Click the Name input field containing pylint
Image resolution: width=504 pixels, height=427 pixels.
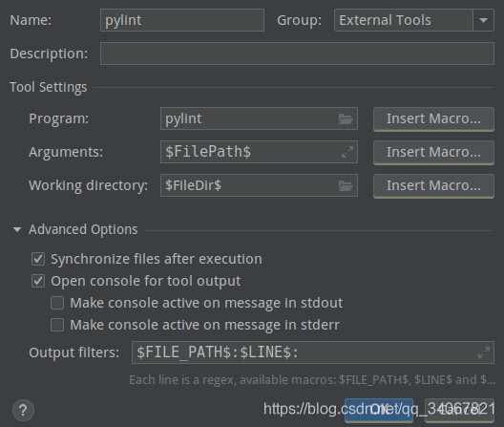pos(182,20)
